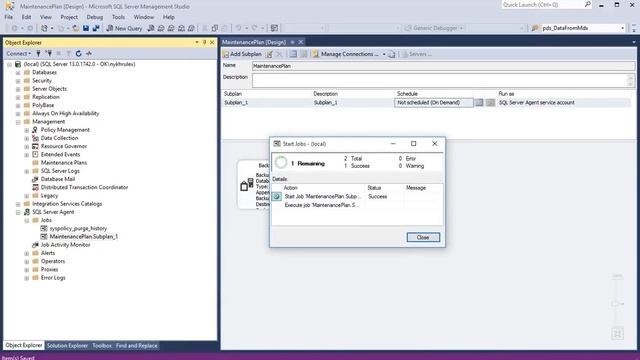The width and height of the screenshot is (640, 360).
Task: Click the Save All icon in toolbar
Action: point(96,28)
